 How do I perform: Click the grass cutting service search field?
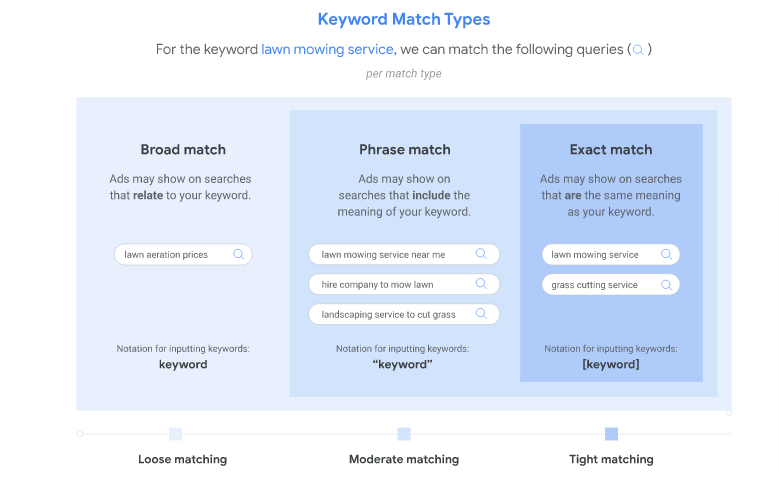[x=595, y=284]
